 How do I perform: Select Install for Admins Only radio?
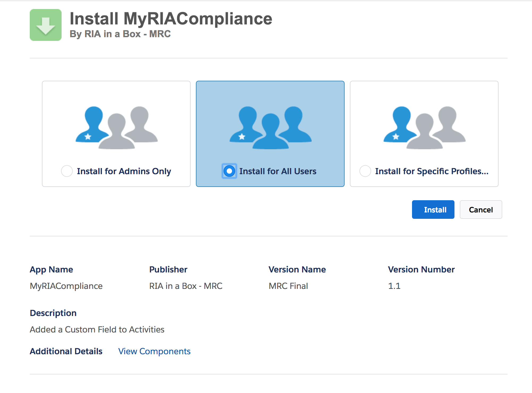(x=67, y=171)
